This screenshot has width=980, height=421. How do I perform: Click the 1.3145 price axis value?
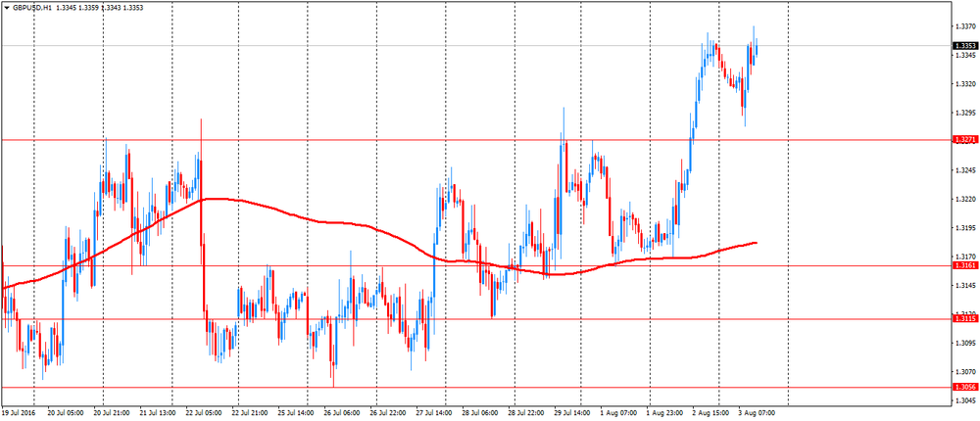pos(965,286)
